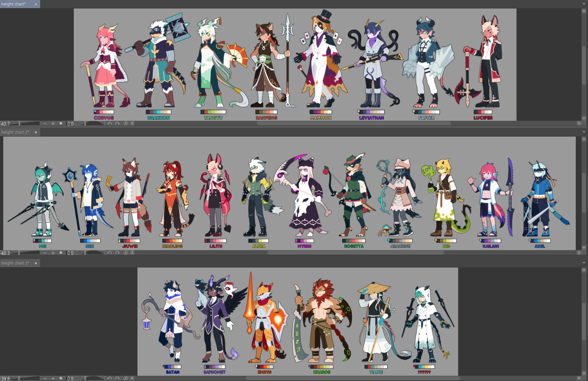Zoom in on the height chart 2 canvas
The width and height of the screenshot is (588, 381).
[53, 253]
